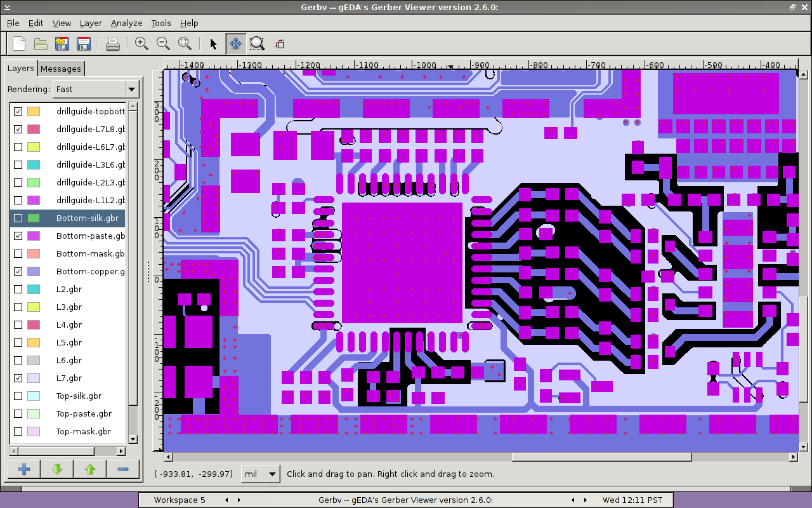
Task: Click the Zoom In magnifier icon
Action: (141, 44)
